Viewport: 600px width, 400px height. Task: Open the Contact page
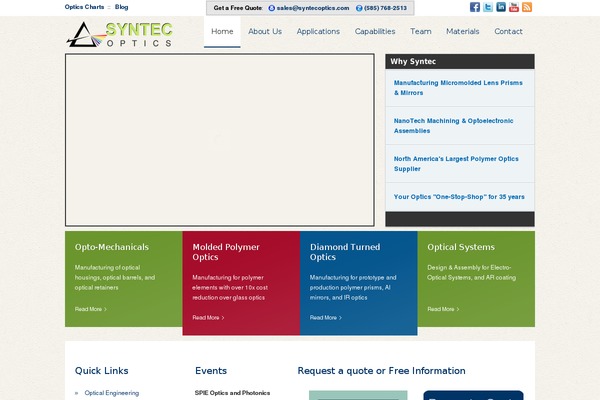click(508, 31)
